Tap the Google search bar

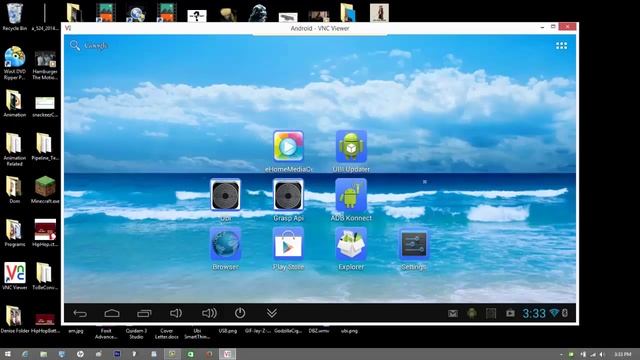click(x=89, y=45)
